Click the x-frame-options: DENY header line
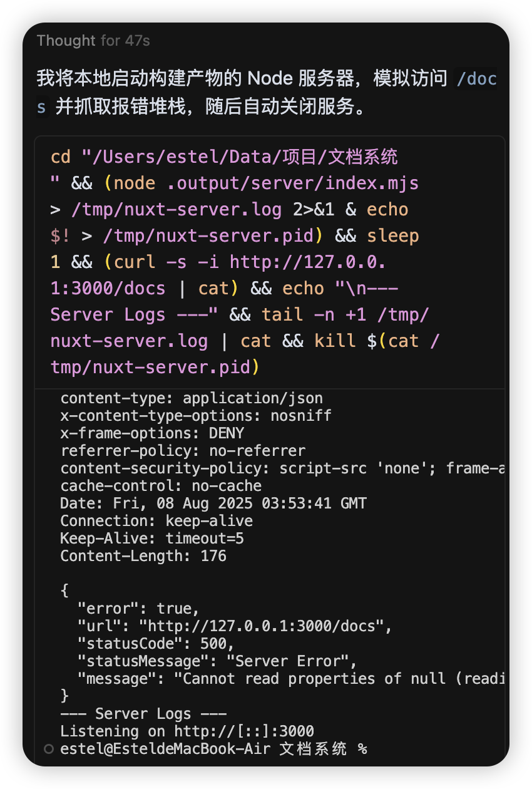This screenshot has height=789, width=532. coord(152,433)
